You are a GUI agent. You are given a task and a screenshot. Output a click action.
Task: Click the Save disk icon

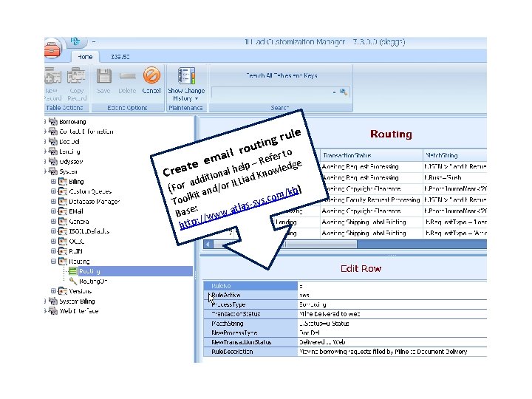[x=104, y=75]
